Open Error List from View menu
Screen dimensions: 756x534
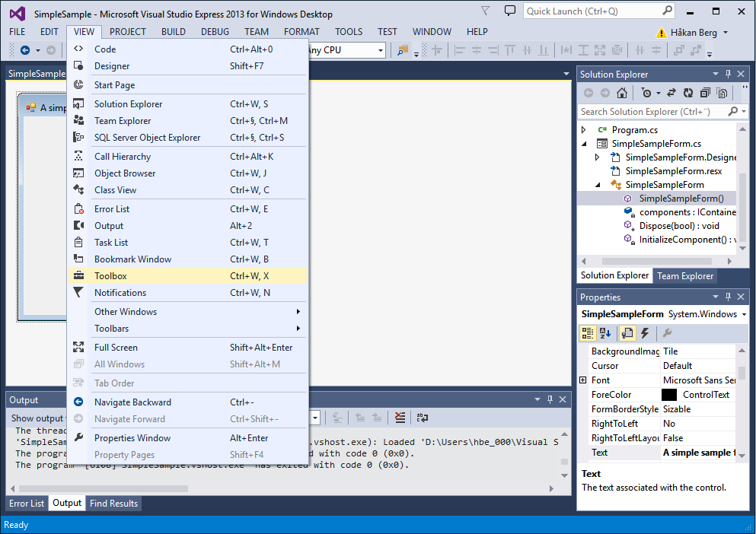click(187, 209)
